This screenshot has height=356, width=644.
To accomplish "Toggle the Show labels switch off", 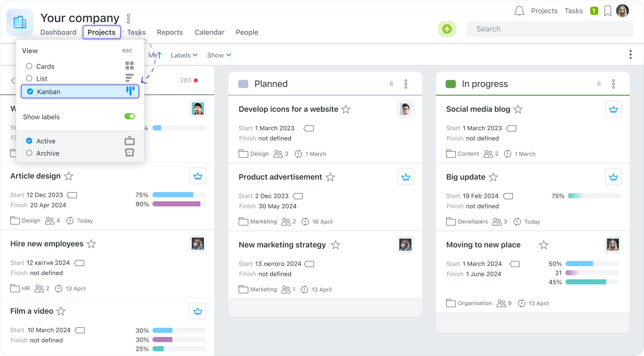I will [x=130, y=116].
